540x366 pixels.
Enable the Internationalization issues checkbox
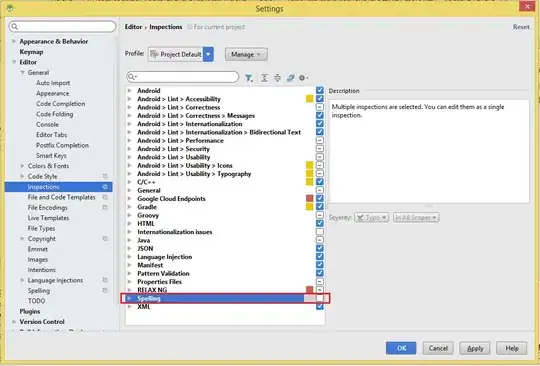coord(320,232)
